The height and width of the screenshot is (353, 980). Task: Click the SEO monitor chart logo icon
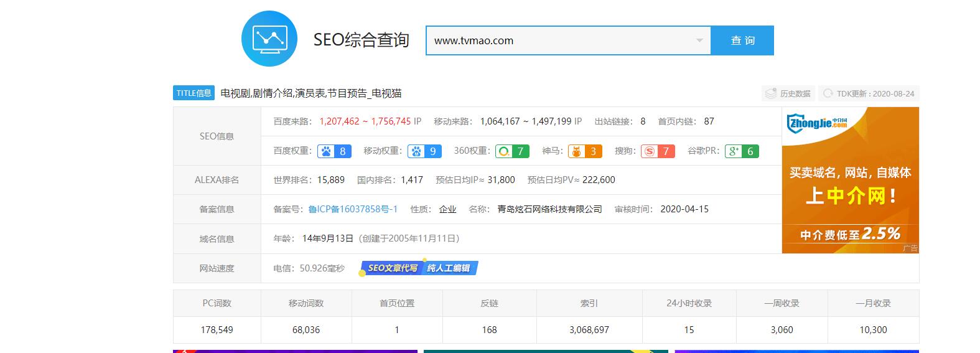click(269, 39)
